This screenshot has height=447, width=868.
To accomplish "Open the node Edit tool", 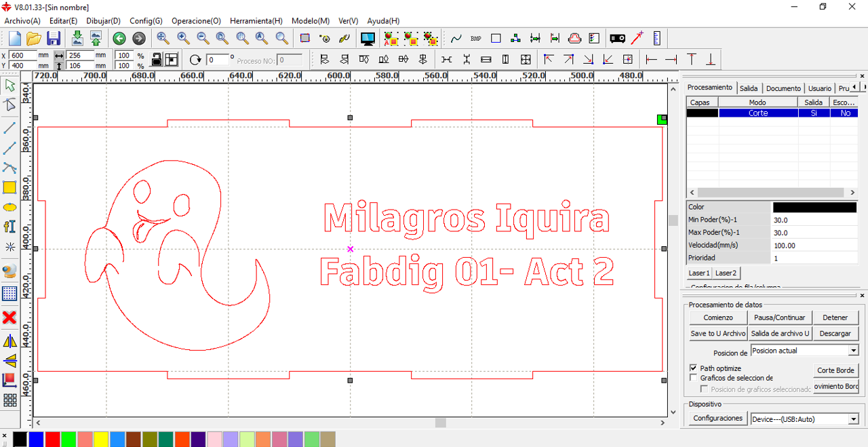I will click(9, 105).
